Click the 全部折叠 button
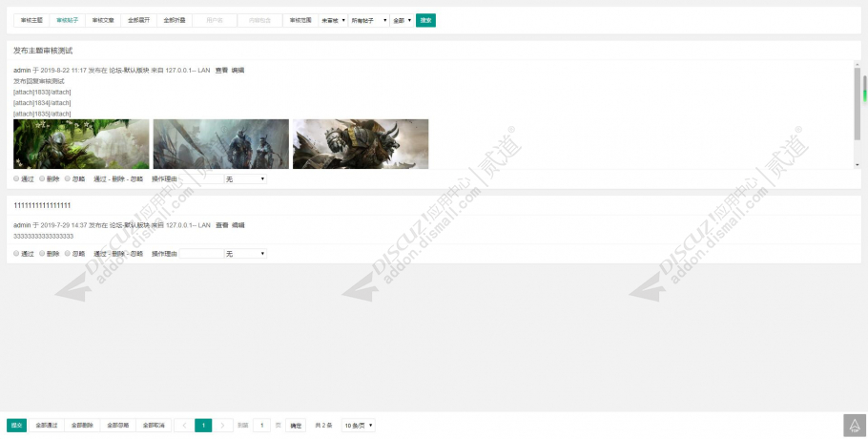The height and width of the screenshot is (439, 868). tap(175, 20)
